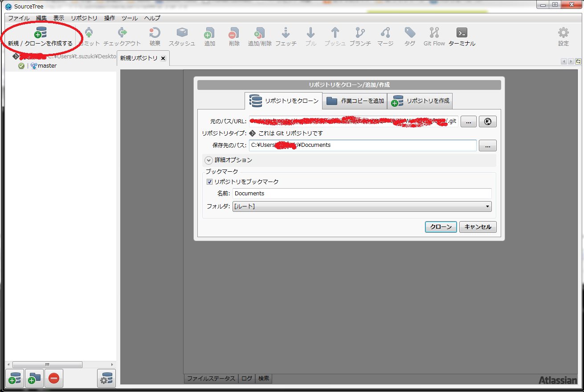Click bottom-left database icon with green plus
The height and width of the screenshot is (392, 584).
pyautogui.click(x=15, y=378)
